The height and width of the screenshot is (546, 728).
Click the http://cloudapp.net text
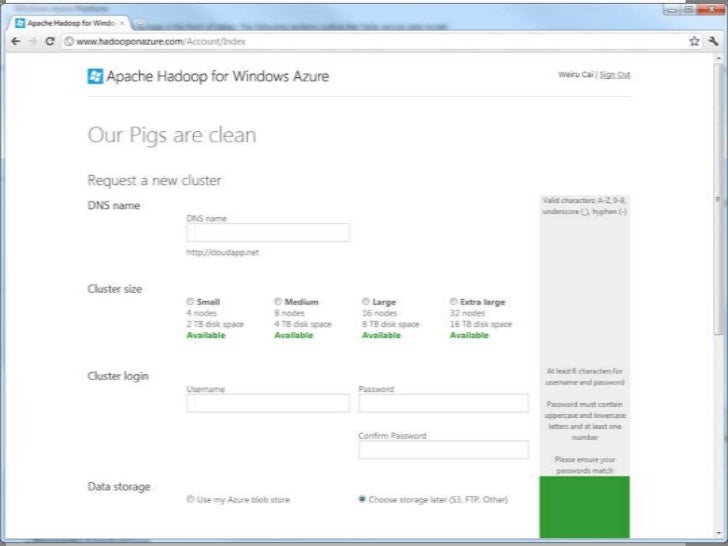pyautogui.click(x=222, y=253)
